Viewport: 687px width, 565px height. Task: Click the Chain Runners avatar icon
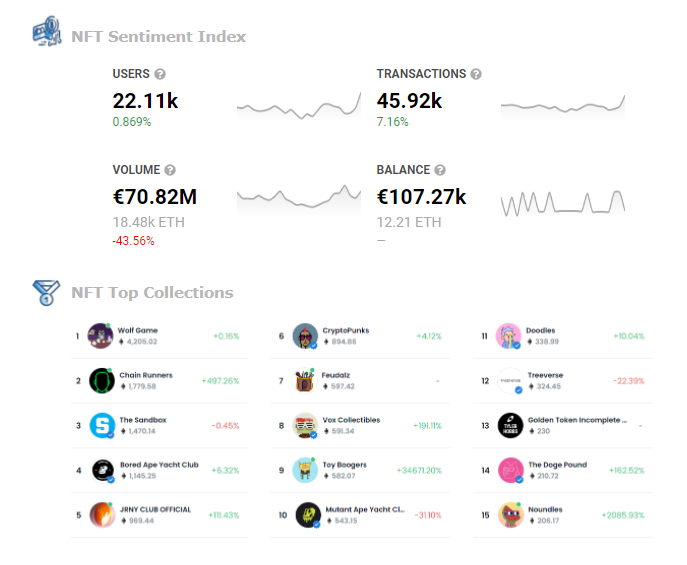[x=102, y=381]
